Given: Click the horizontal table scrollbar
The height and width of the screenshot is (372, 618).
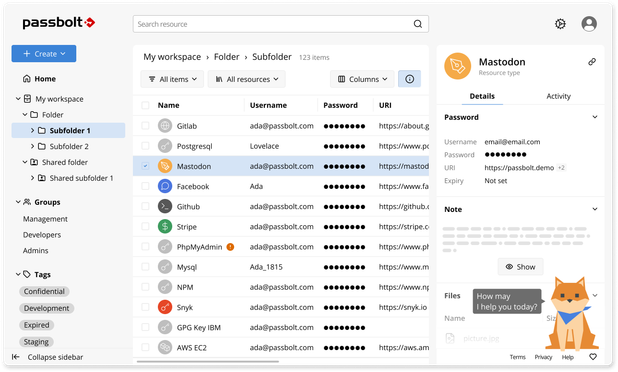Looking at the screenshot, I should pyautogui.click(x=208, y=361).
